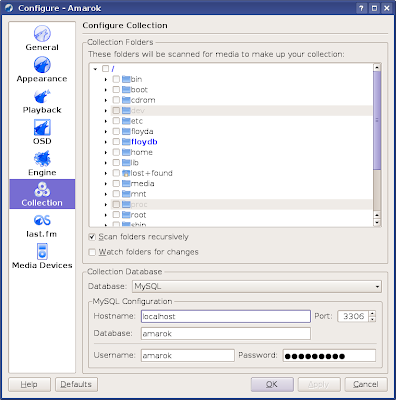Expand the lib folder node

pos(106,163)
